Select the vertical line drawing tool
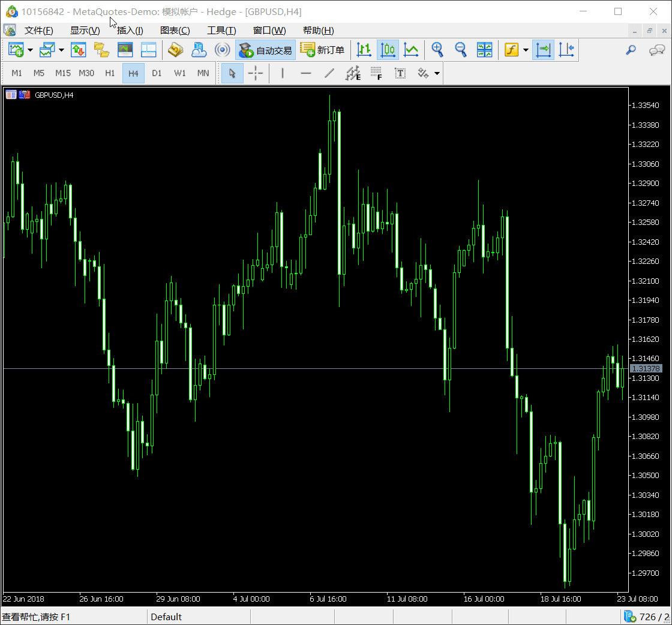This screenshot has height=625, width=672. [x=283, y=73]
